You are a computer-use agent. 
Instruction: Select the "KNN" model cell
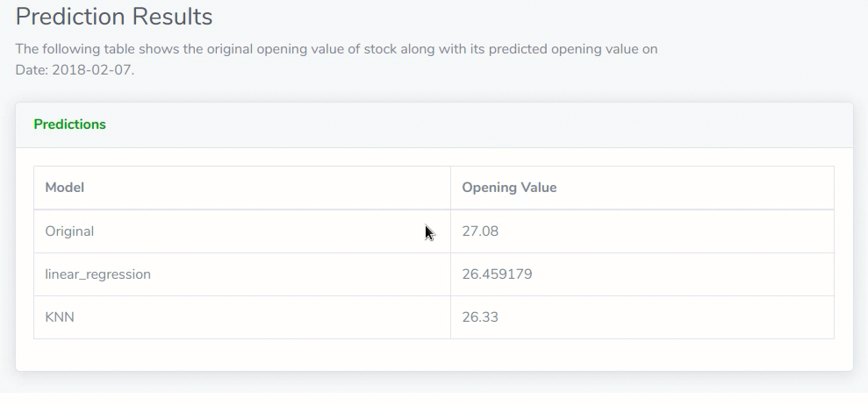[60, 317]
